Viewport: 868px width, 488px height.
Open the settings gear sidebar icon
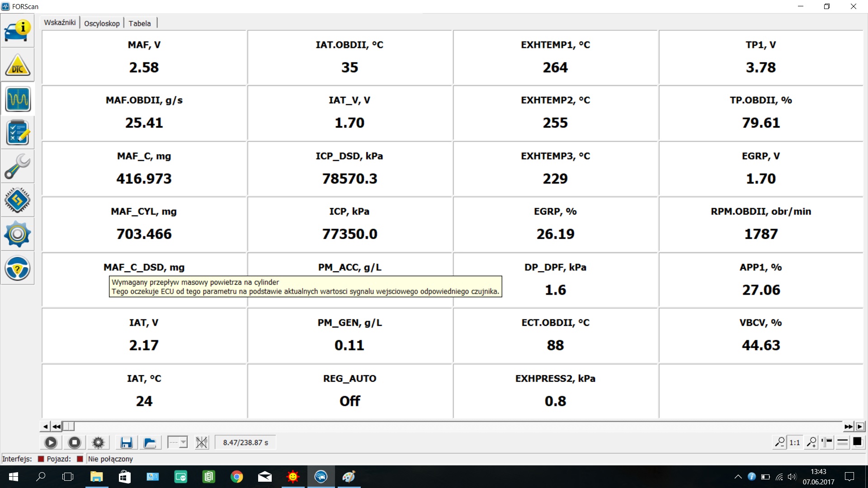coord(18,234)
